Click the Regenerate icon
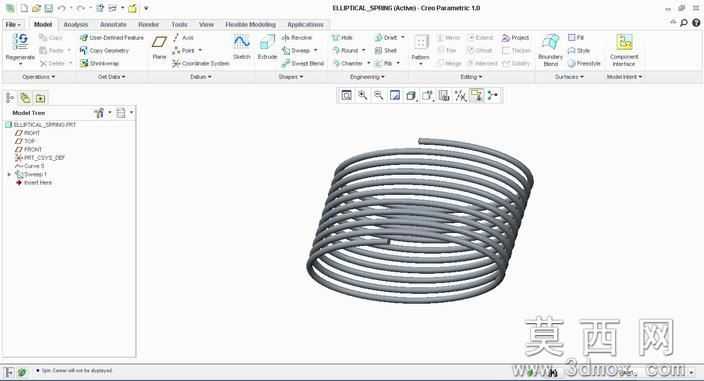This screenshot has width=704, height=381. click(x=21, y=41)
